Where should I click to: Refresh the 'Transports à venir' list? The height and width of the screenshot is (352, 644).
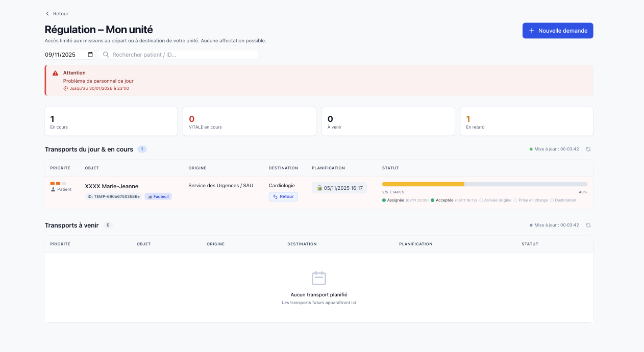588,225
